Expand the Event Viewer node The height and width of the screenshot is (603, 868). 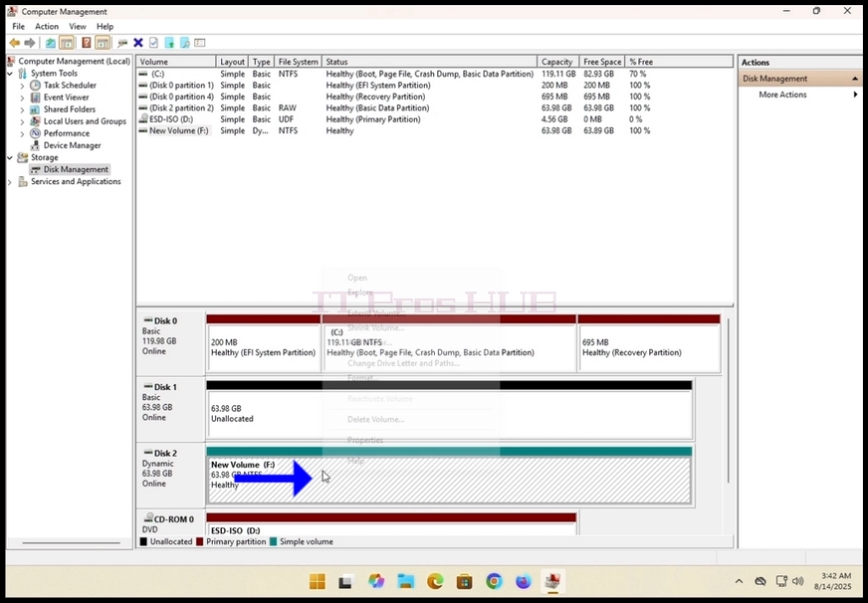click(x=22, y=97)
